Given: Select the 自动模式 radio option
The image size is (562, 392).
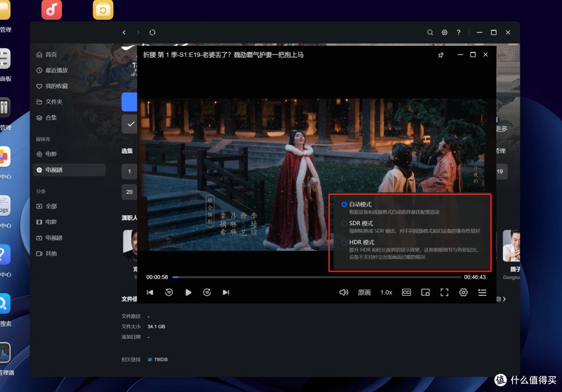Looking at the screenshot, I should [344, 204].
